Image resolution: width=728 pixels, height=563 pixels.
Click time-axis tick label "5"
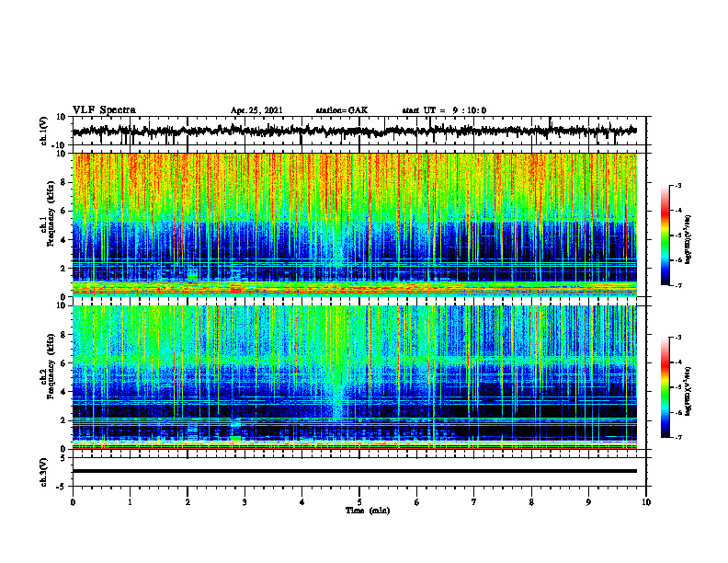[x=359, y=502]
